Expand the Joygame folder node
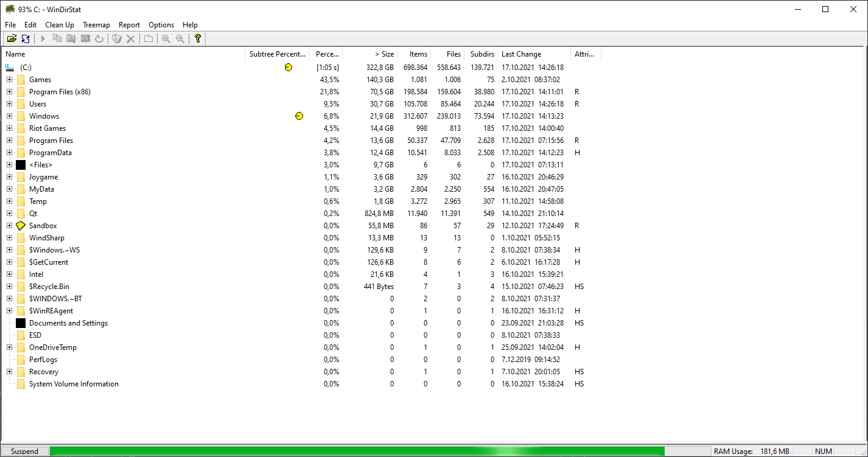Image resolution: width=868 pixels, height=457 pixels. pyautogui.click(x=9, y=177)
